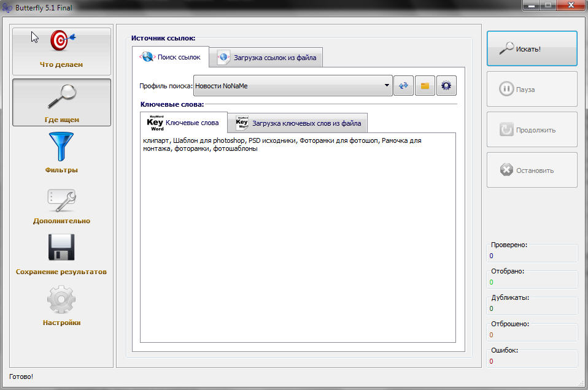Open the gear 'Настройки' section
588x390 pixels.
61,306
